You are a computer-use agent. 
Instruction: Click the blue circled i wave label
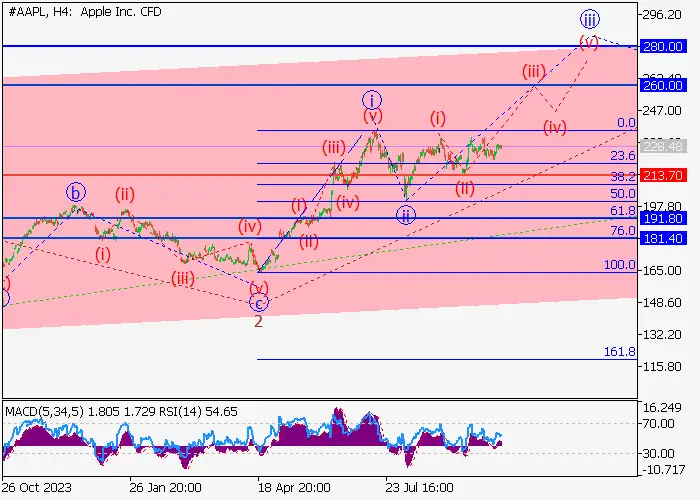click(x=371, y=100)
